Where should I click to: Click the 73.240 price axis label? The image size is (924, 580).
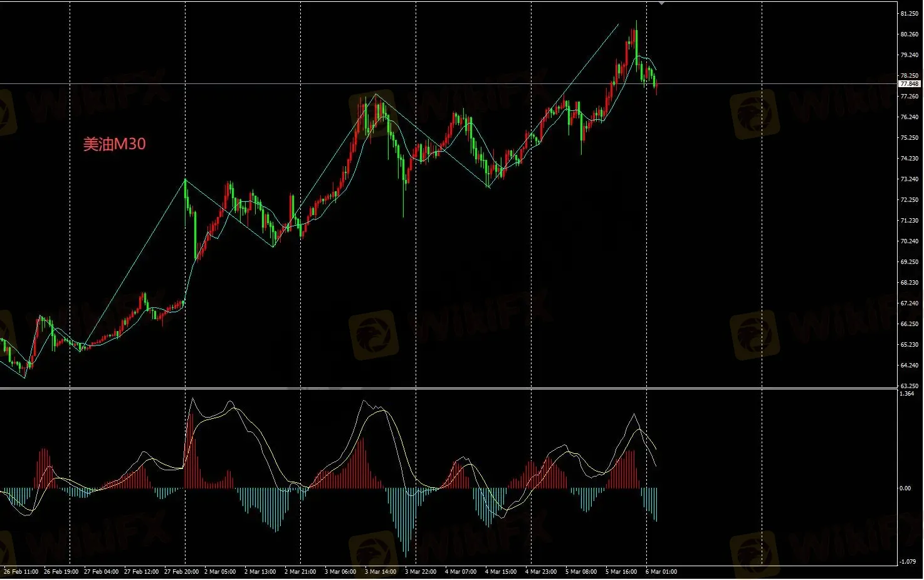click(x=910, y=179)
